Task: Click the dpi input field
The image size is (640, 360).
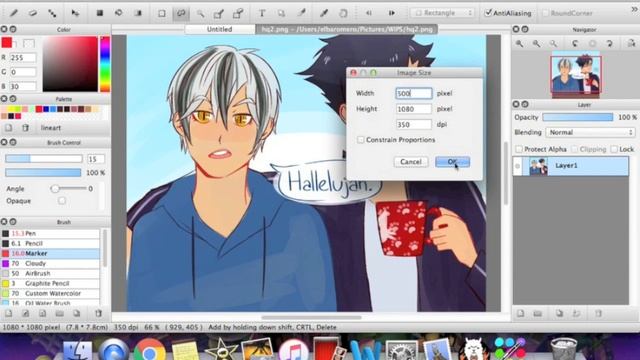Action: point(413,124)
